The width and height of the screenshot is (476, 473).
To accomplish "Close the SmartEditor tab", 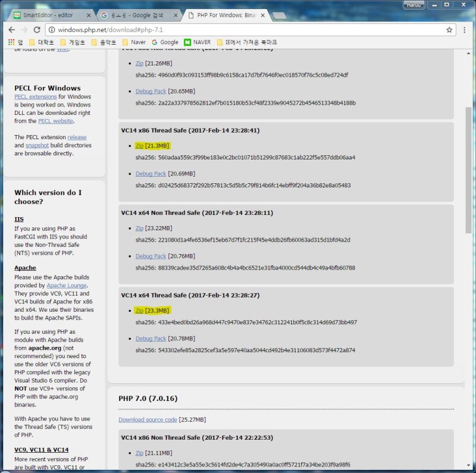I will point(89,15).
